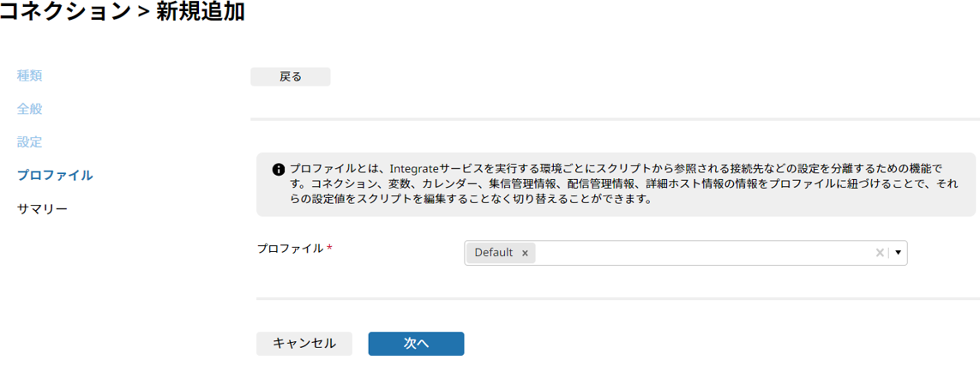
Task: Open the 全般 step in the sidebar
Action: pyautogui.click(x=30, y=110)
